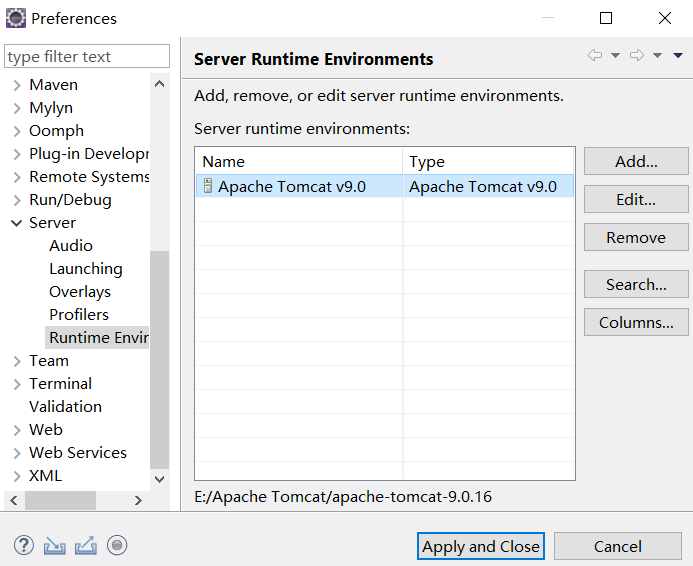The image size is (693, 566).
Task: Expand the XML tree node
Action: tap(17, 476)
